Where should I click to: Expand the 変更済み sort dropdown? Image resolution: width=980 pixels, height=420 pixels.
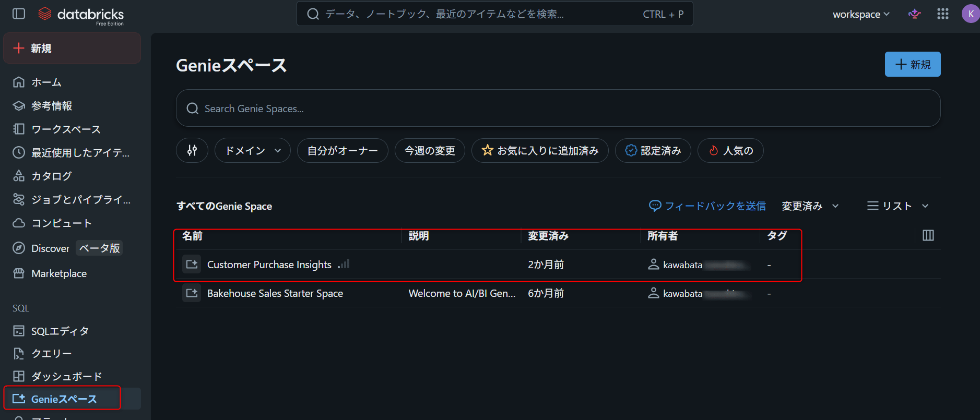pyautogui.click(x=810, y=206)
